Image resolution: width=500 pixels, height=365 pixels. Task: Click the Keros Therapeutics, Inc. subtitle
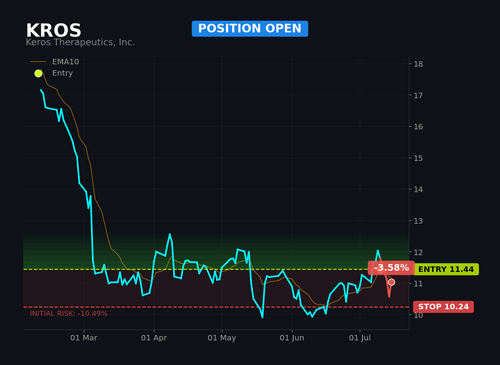(80, 42)
